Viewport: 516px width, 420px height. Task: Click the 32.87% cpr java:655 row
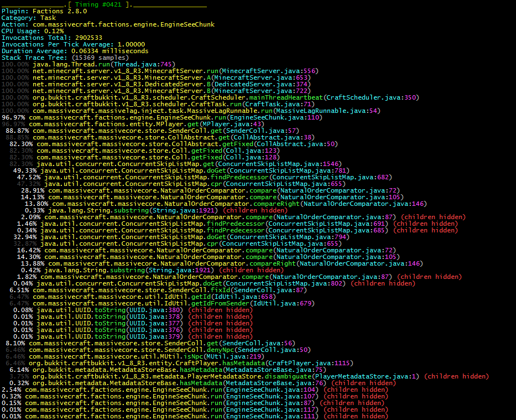178,243
